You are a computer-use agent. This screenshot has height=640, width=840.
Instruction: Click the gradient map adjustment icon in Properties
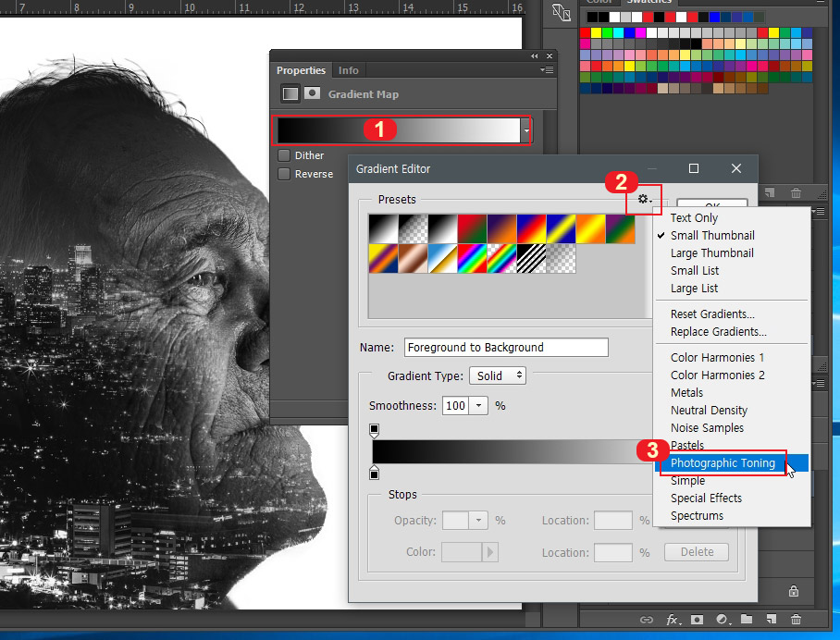coord(290,93)
